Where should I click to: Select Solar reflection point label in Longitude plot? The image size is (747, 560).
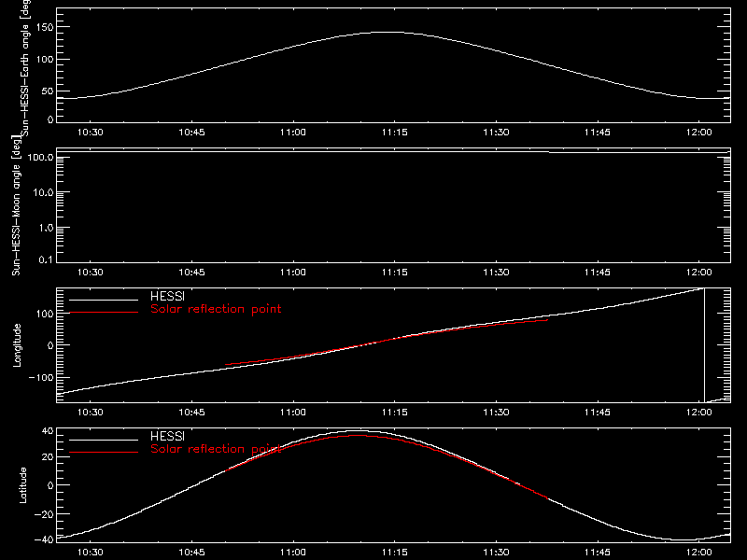(x=216, y=309)
